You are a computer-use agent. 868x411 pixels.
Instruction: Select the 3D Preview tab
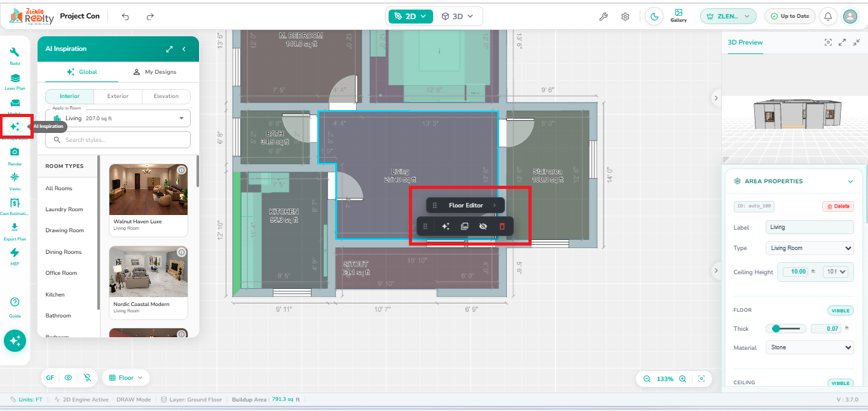tap(745, 43)
